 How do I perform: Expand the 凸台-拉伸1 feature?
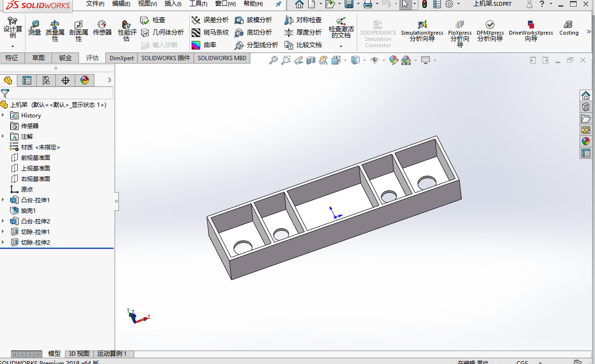3,200
